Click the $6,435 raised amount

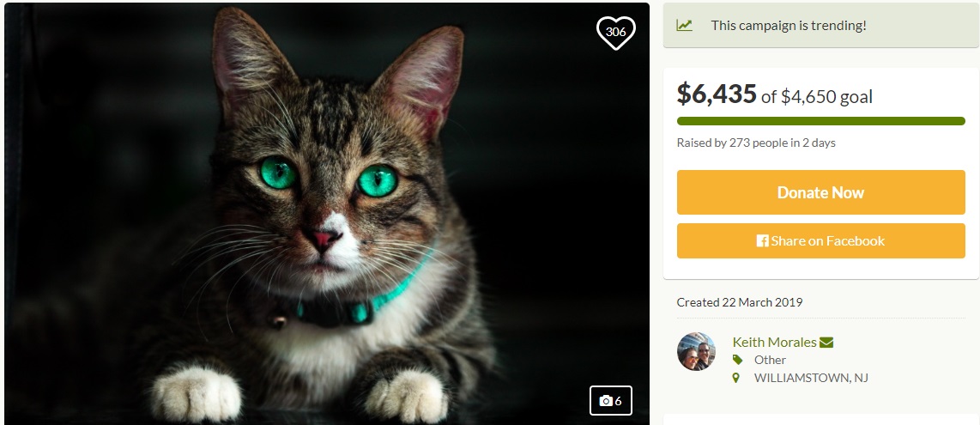pyautogui.click(x=717, y=94)
